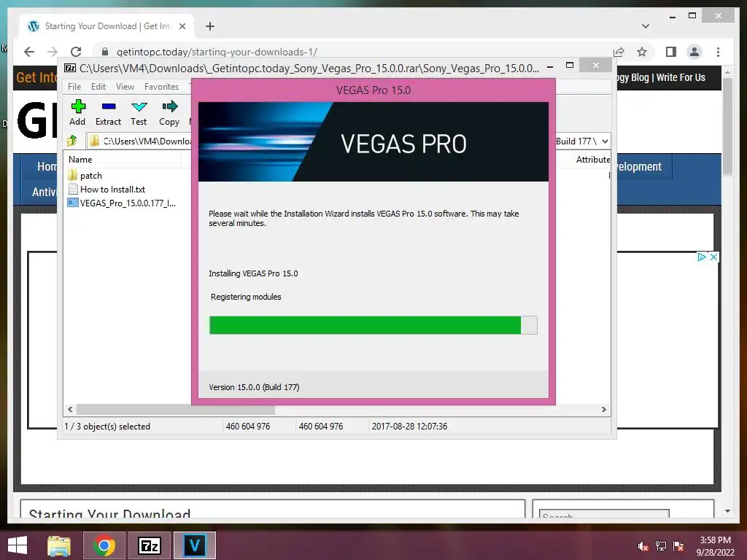Click the Action Center flag icon
The image size is (747, 560).
tap(678, 546)
